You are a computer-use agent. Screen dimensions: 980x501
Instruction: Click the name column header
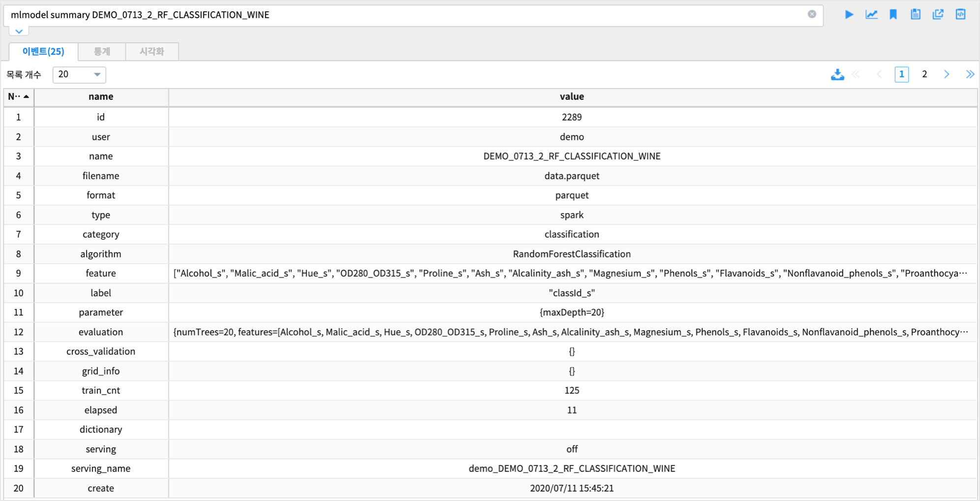click(x=101, y=96)
